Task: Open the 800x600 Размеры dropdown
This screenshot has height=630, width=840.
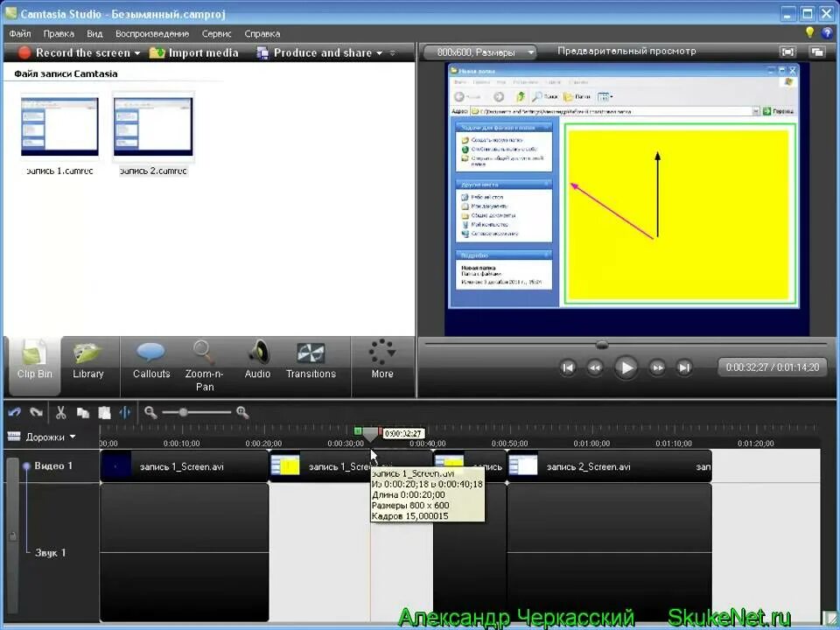Action: [x=480, y=52]
